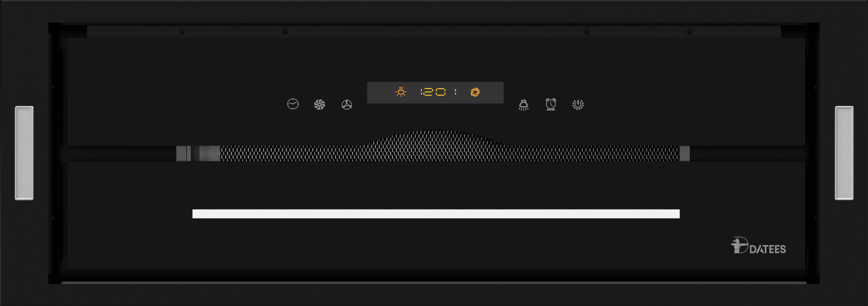This screenshot has width=868, height=306.
Task: Click the single fan-speed digit on display
Action: pyautogui.click(x=455, y=92)
